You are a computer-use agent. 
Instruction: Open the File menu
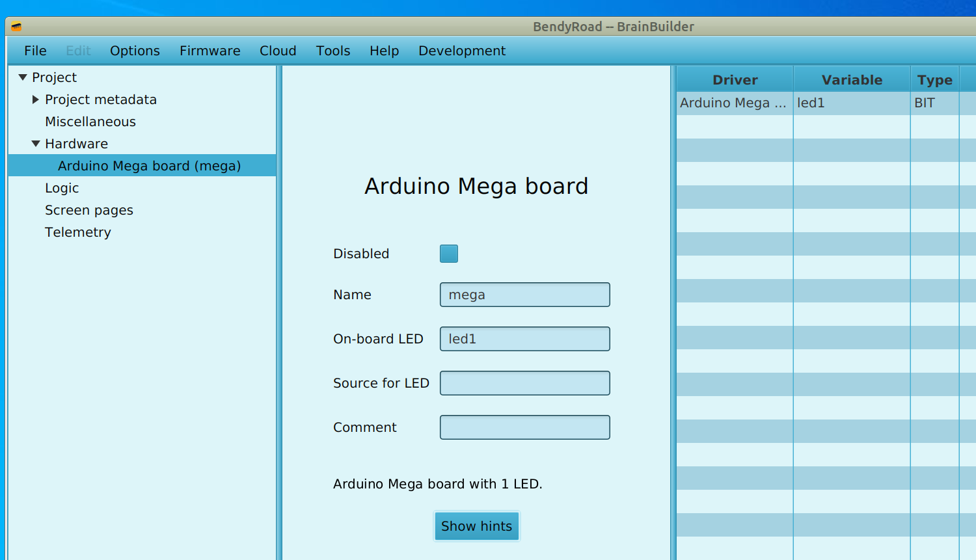click(x=35, y=51)
